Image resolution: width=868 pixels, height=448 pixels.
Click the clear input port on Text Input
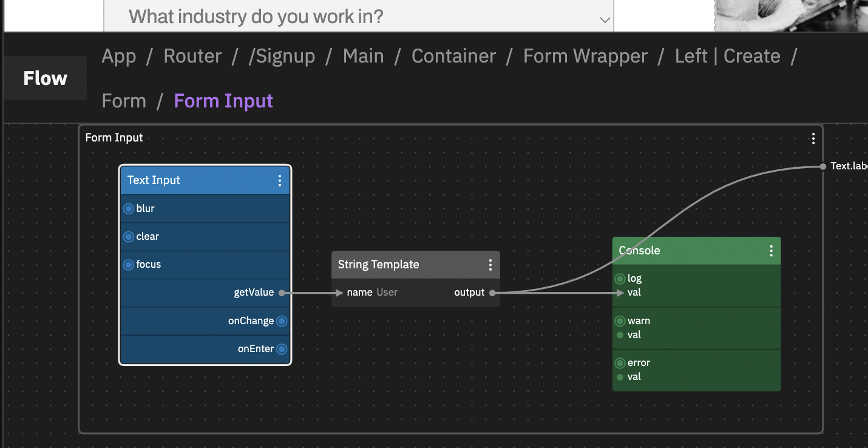(x=129, y=236)
